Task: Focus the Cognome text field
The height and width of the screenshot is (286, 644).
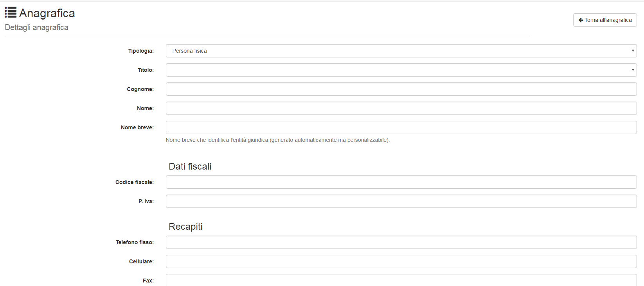Action: (401, 89)
